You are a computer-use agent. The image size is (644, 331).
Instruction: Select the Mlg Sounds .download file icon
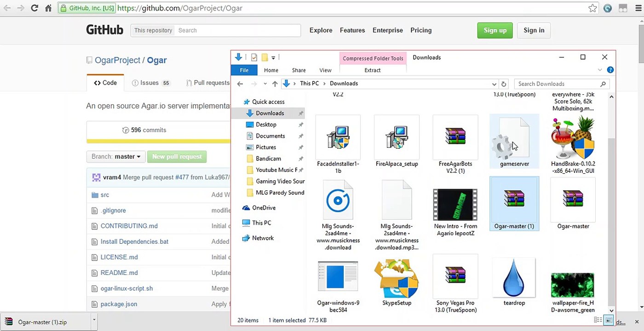click(x=338, y=200)
